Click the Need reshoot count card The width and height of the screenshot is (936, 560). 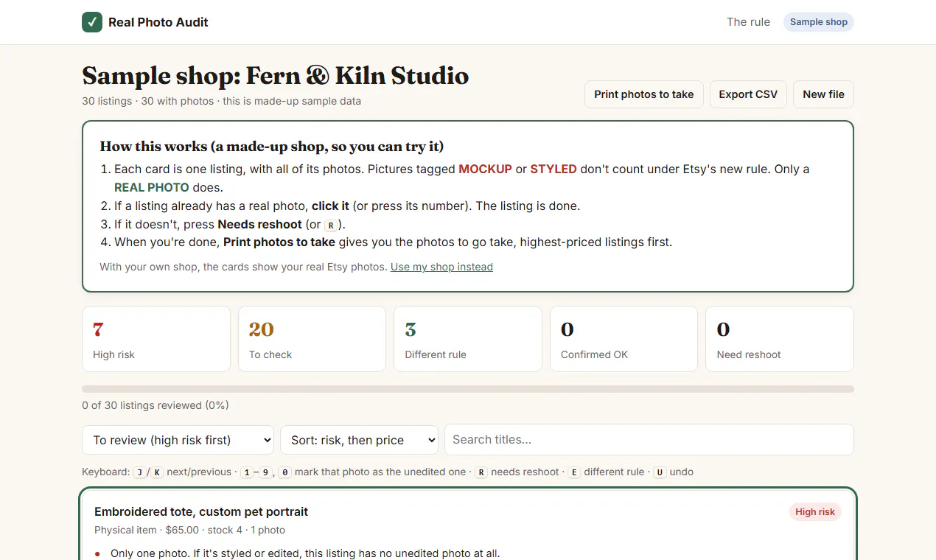[780, 339]
